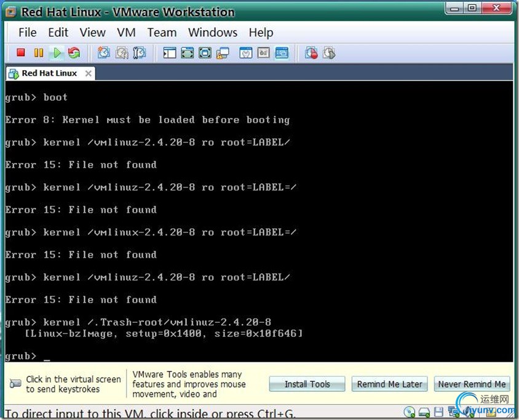
Task: Open the Edit menu
Action: (58, 33)
